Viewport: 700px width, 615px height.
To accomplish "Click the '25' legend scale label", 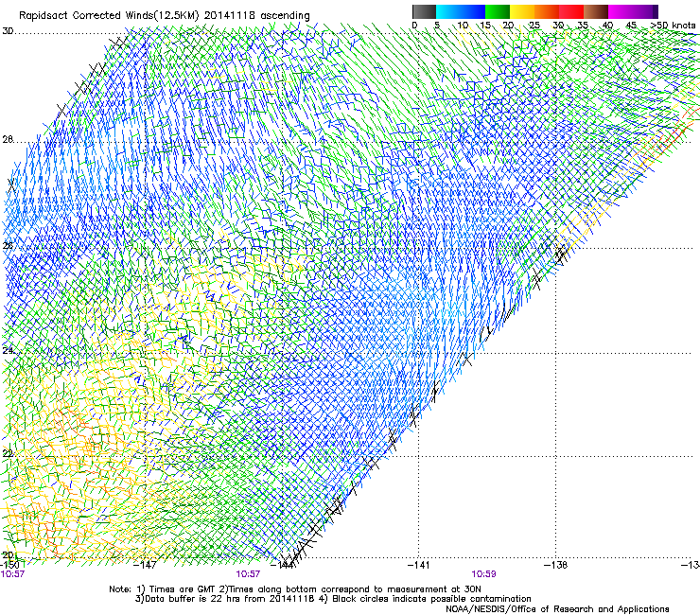I will (x=534, y=25).
